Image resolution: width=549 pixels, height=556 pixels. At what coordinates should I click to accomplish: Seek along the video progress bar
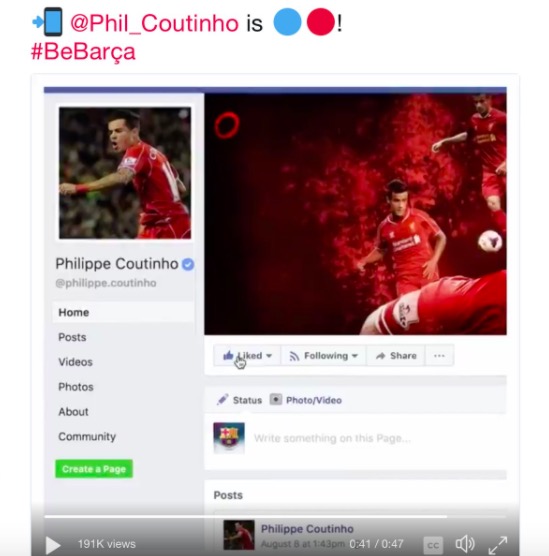tap(275, 517)
